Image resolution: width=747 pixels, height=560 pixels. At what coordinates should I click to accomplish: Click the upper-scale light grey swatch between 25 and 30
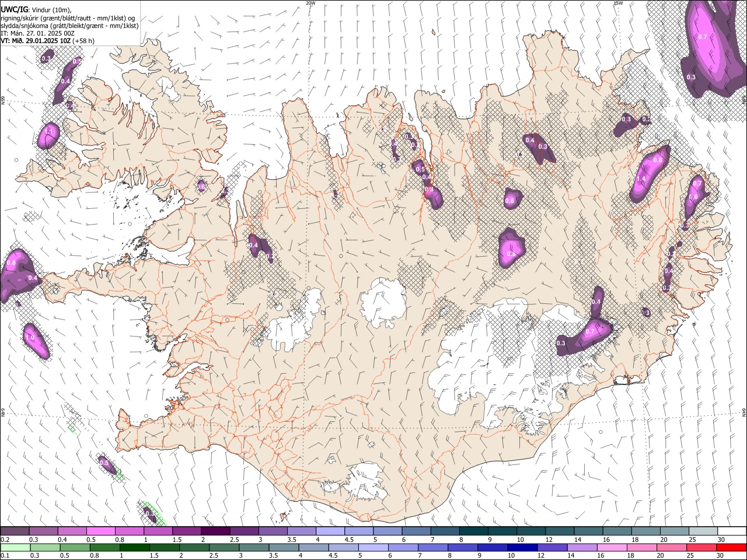point(703,531)
